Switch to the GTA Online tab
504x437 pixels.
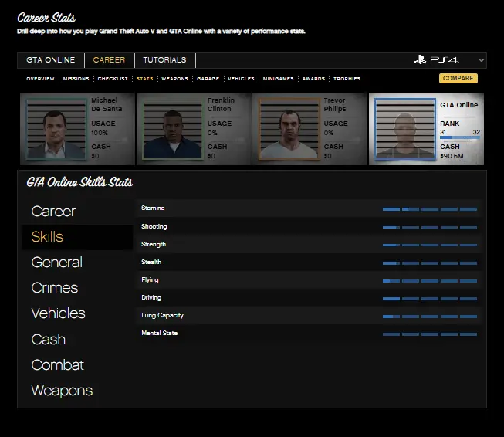click(51, 60)
